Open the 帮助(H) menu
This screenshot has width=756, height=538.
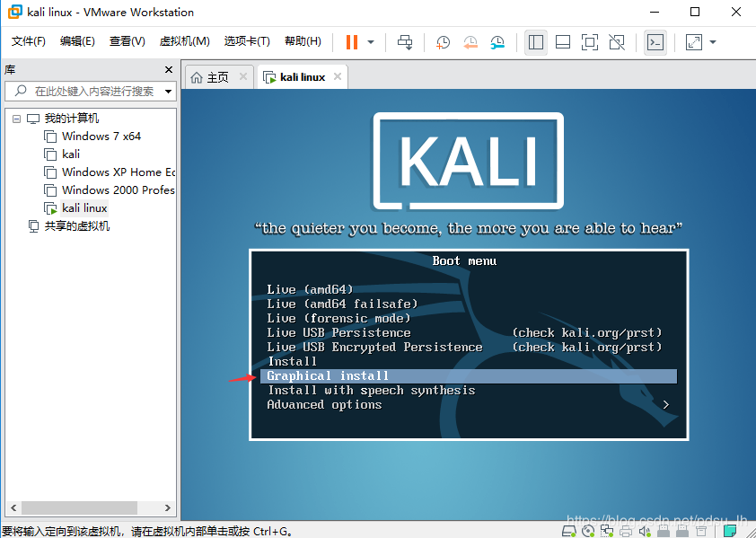303,41
